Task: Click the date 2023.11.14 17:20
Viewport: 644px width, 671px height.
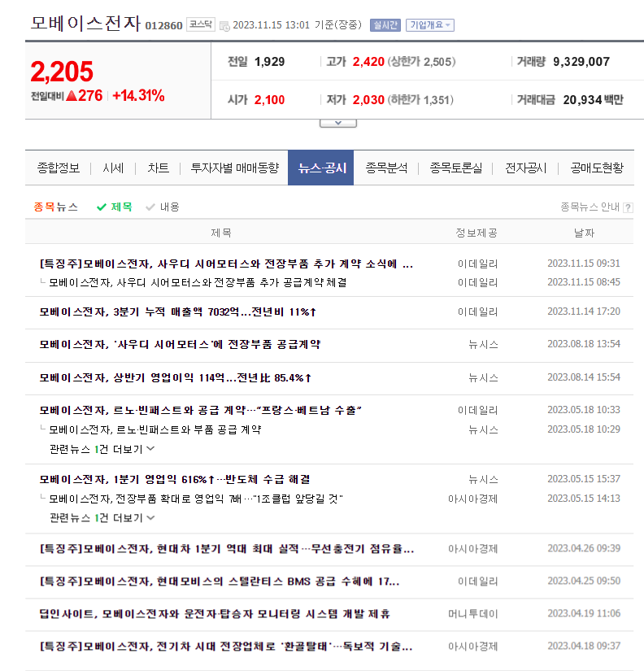Action: pos(584,312)
